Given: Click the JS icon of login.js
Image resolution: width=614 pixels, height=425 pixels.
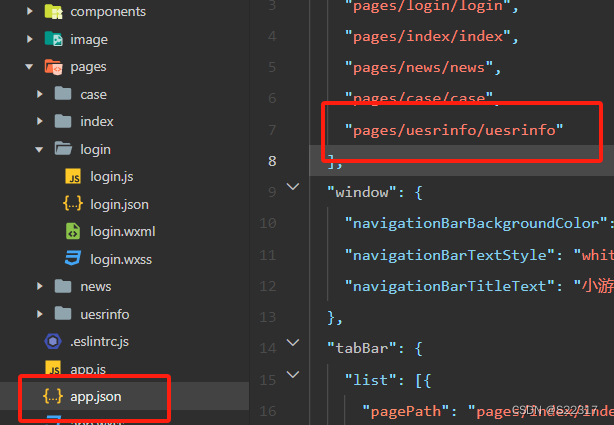Looking at the screenshot, I should (73, 177).
